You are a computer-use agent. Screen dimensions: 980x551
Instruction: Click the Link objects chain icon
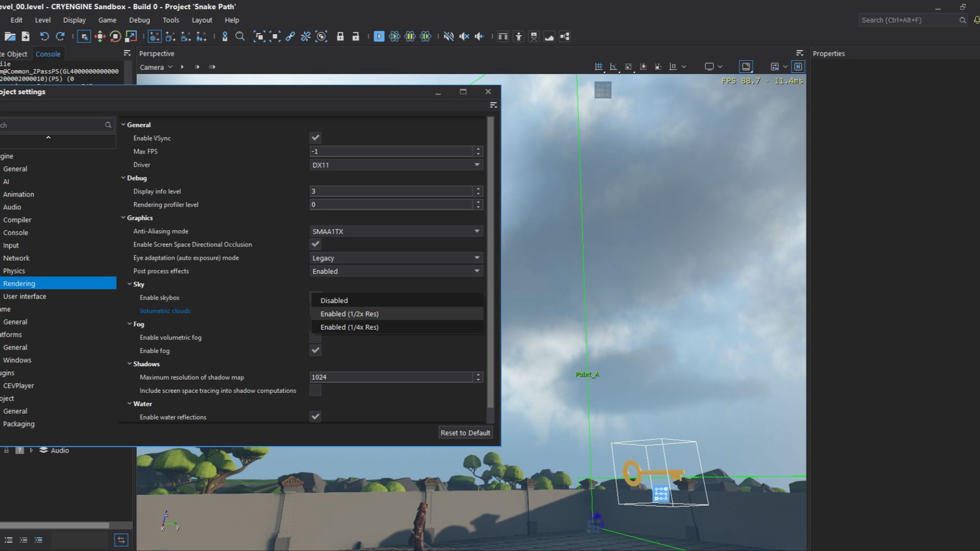(x=290, y=36)
